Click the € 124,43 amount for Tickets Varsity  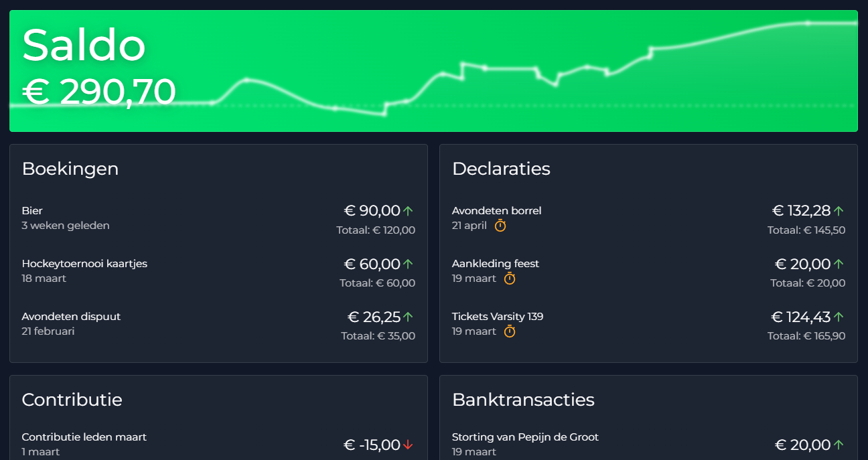tap(801, 317)
